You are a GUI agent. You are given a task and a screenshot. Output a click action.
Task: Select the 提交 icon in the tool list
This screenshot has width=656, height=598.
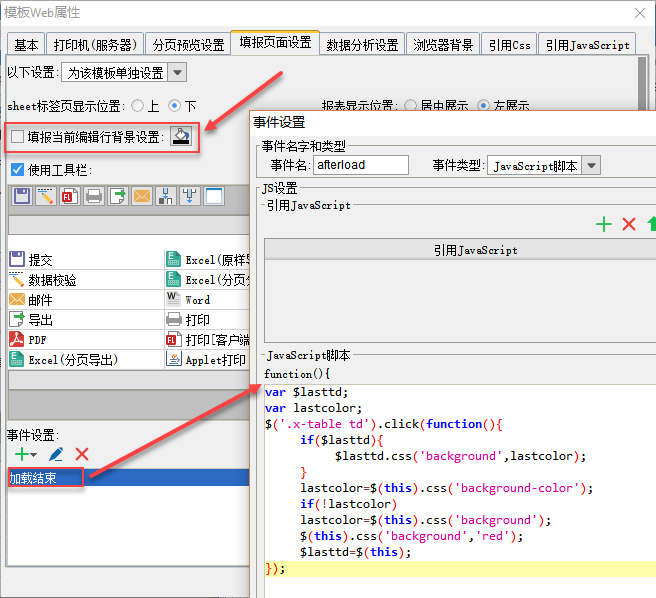[17, 259]
